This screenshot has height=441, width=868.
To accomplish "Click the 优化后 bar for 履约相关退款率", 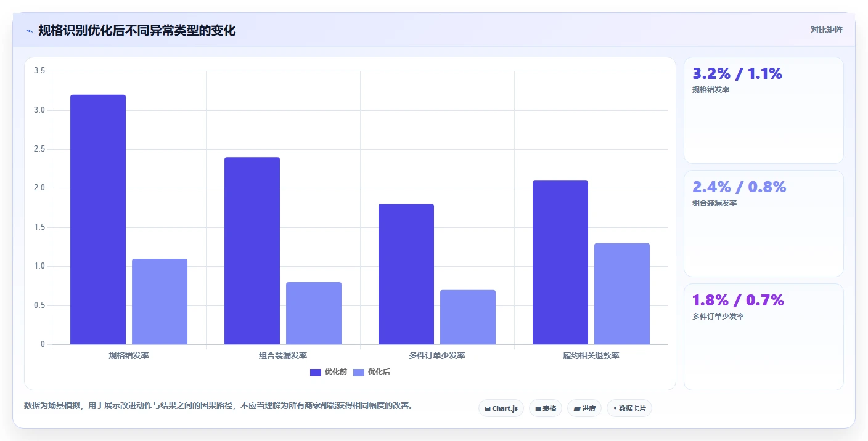I will [x=622, y=294].
